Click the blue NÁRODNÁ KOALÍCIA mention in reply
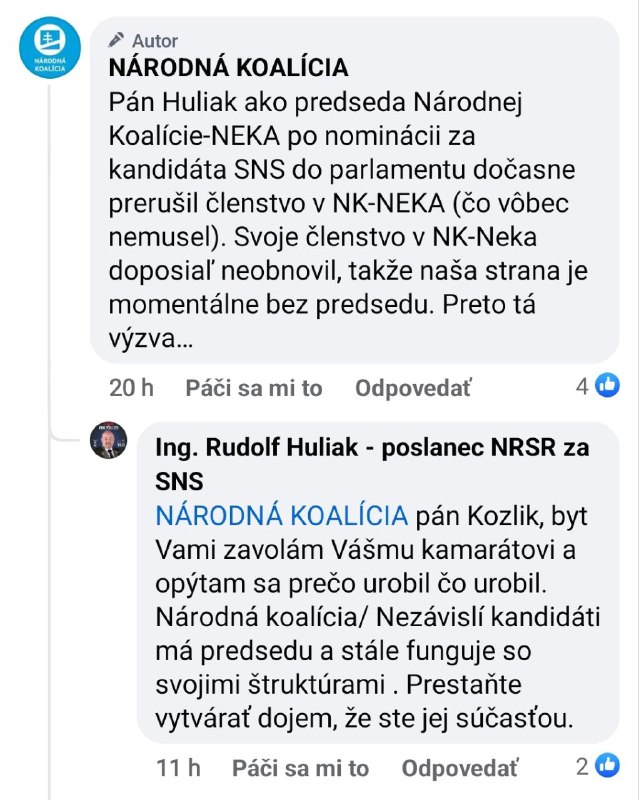The image size is (639, 800). point(282,516)
